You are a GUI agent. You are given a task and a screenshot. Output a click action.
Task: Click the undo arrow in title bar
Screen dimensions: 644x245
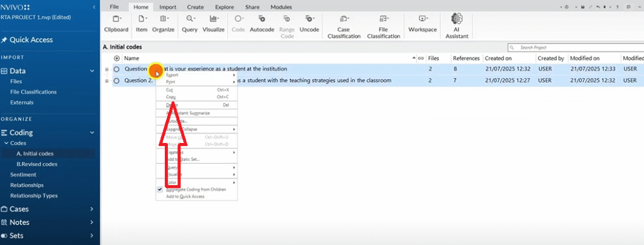598,7
